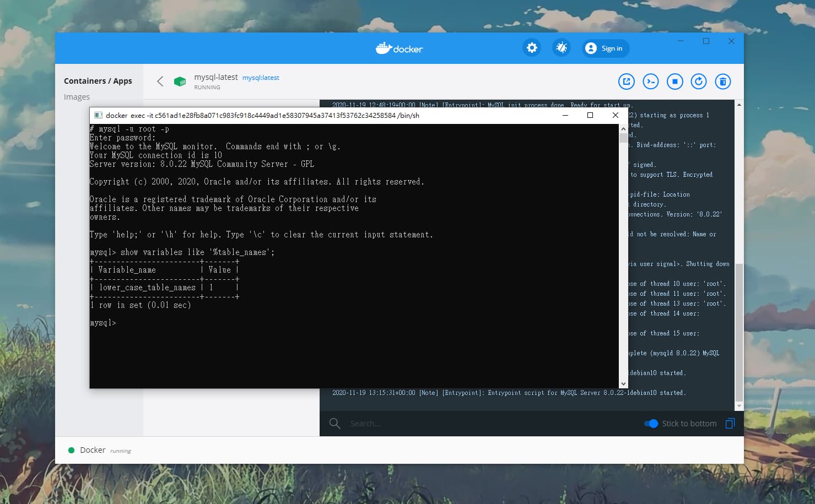The width and height of the screenshot is (815, 504).
Task: Minimize the docker exec terminal window
Action: coord(565,115)
